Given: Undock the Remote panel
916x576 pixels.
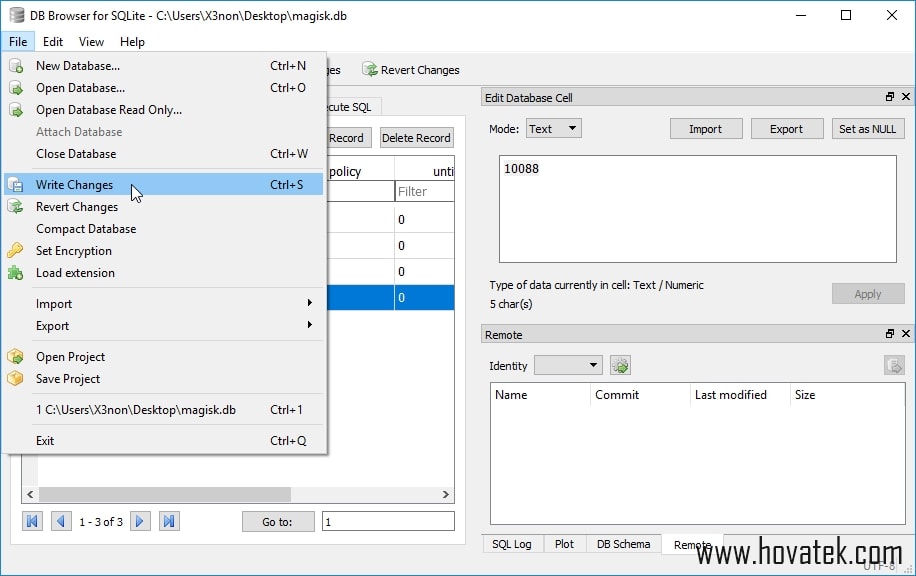Looking at the screenshot, I should tap(890, 334).
